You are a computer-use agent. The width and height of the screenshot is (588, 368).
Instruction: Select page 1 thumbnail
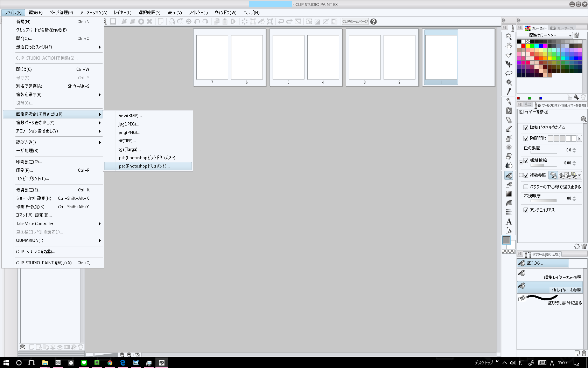(x=441, y=57)
